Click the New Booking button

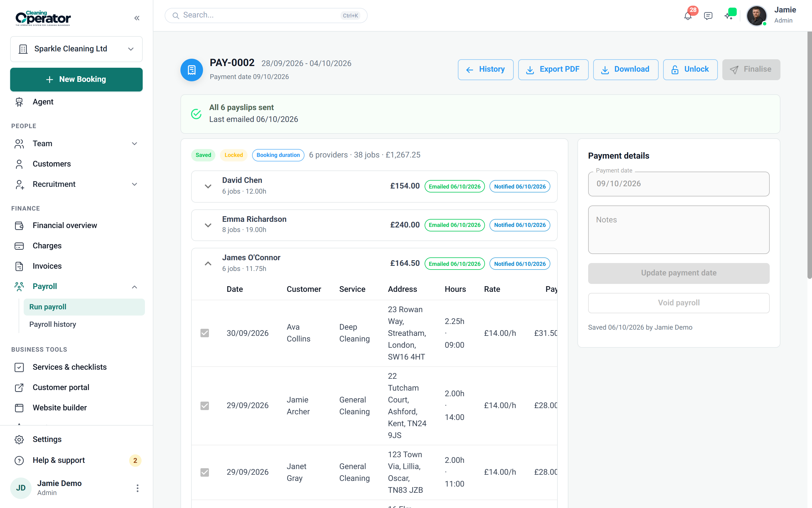point(76,80)
